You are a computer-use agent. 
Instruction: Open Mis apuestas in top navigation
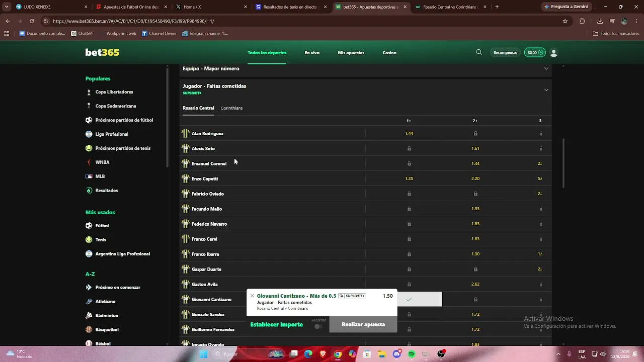pyautogui.click(x=351, y=53)
